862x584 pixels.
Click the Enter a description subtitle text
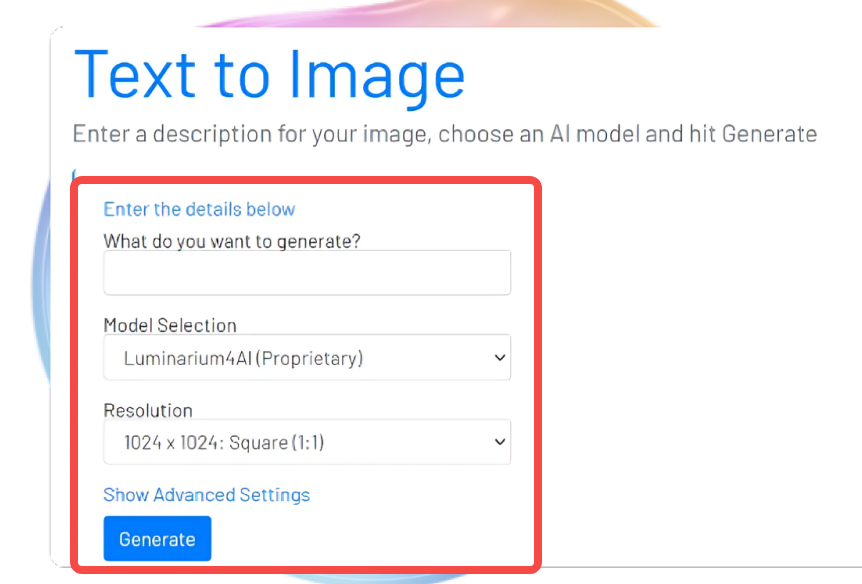coord(444,134)
